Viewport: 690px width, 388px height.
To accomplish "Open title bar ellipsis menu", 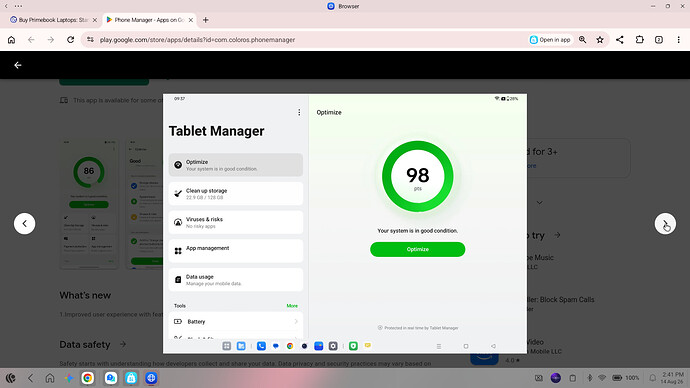I will tap(18, 6).
